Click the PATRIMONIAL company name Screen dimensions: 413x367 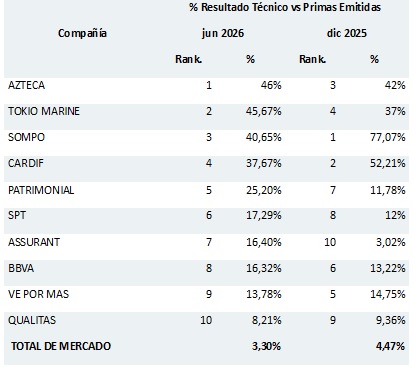coord(41,190)
